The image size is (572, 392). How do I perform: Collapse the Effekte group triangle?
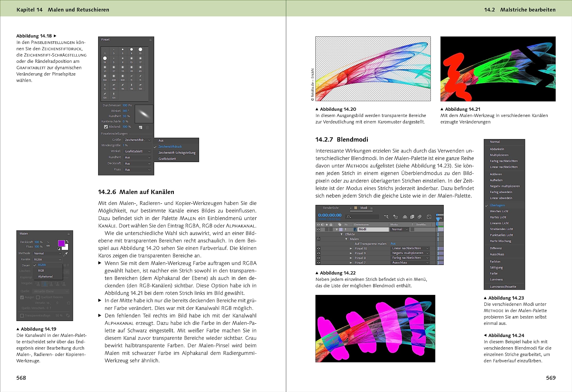click(x=342, y=234)
